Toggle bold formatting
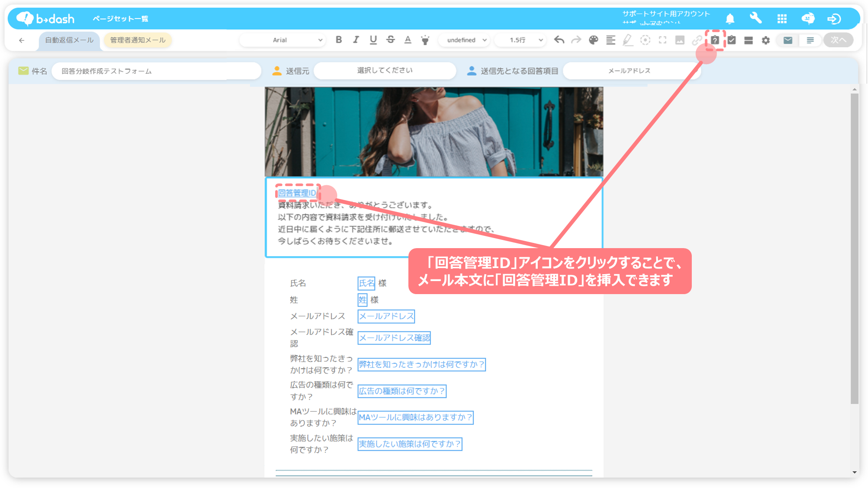This screenshot has height=488, width=868. 339,40
